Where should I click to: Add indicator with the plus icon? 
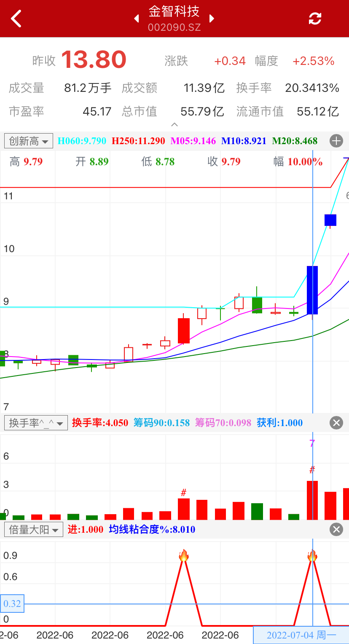336,141
